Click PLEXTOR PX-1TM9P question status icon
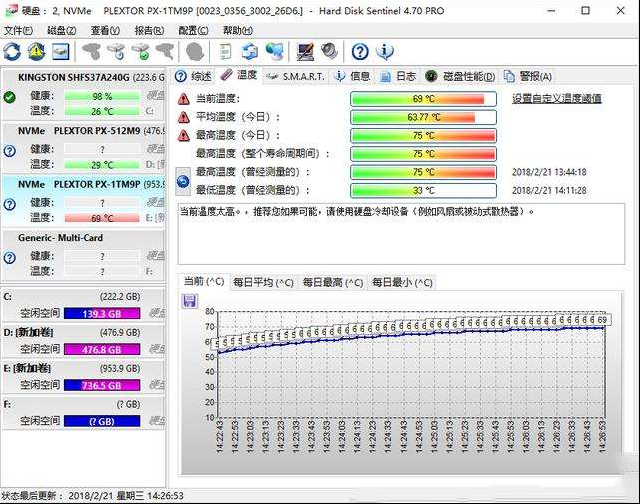The width and height of the screenshot is (640, 504). tap(9, 204)
